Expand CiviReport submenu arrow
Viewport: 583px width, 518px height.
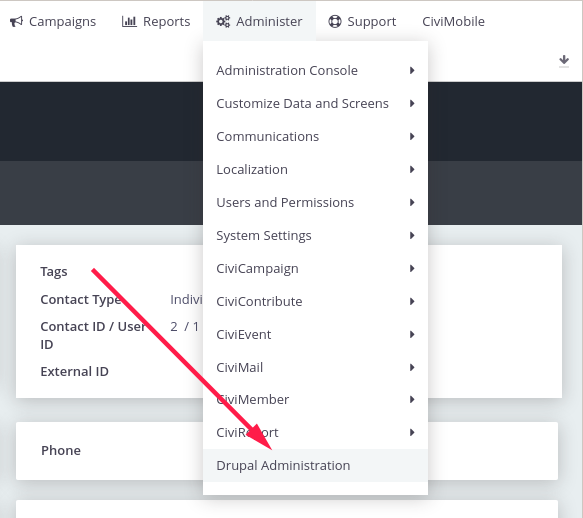point(412,432)
